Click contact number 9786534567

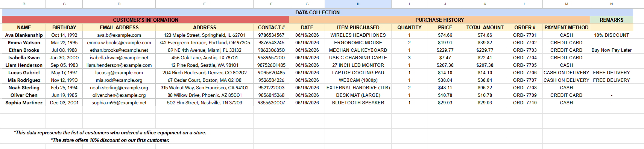271,35
